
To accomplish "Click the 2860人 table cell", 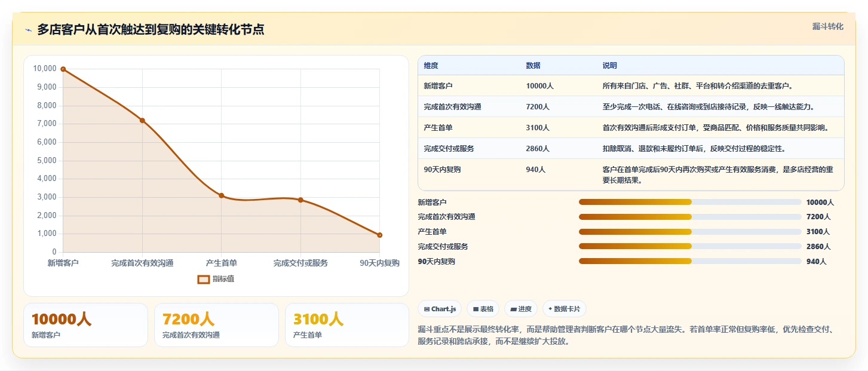I will tap(538, 149).
